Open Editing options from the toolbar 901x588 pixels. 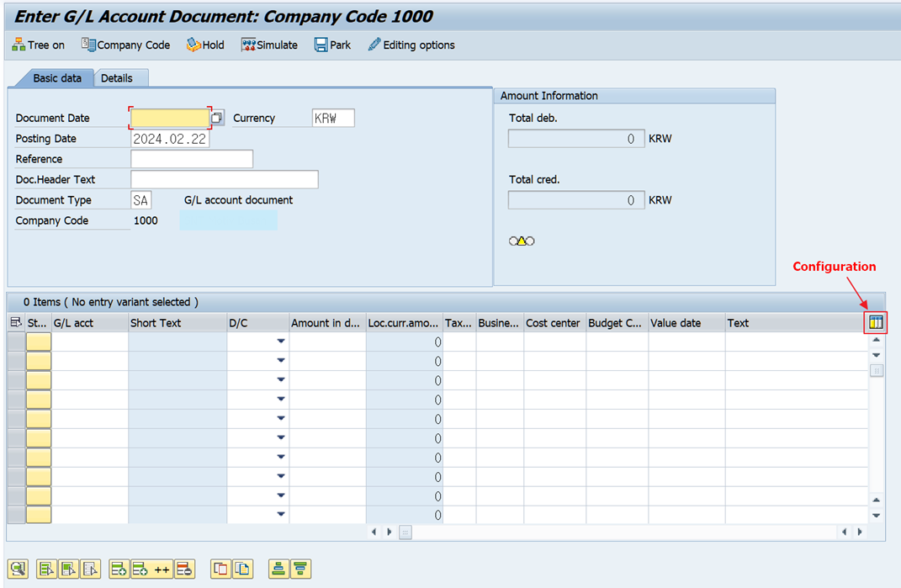[411, 45]
